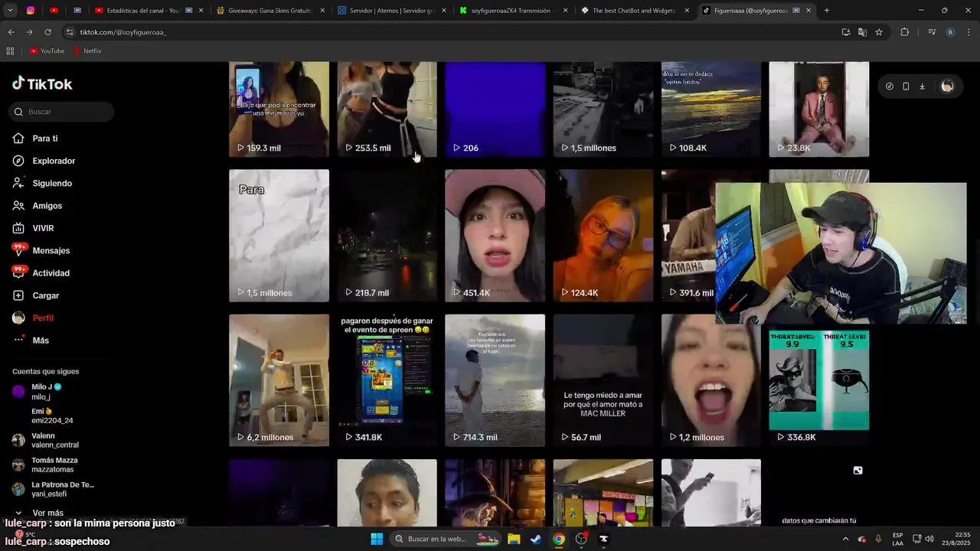The height and width of the screenshot is (551, 980).
Task: Expand Ver más followed accounts
Action: [x=41, y=513]
